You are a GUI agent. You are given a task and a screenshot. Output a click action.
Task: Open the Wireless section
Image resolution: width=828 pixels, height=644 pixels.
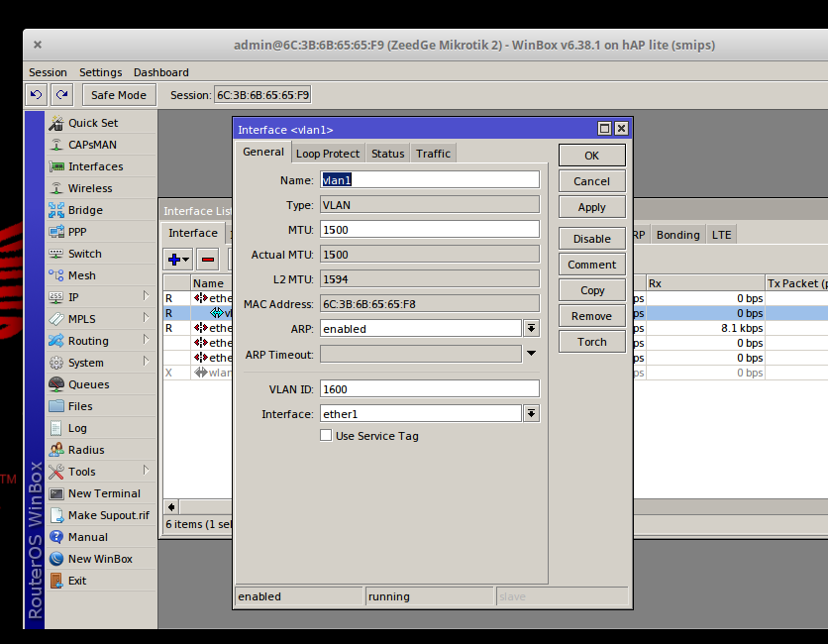(x=101, y=188)
